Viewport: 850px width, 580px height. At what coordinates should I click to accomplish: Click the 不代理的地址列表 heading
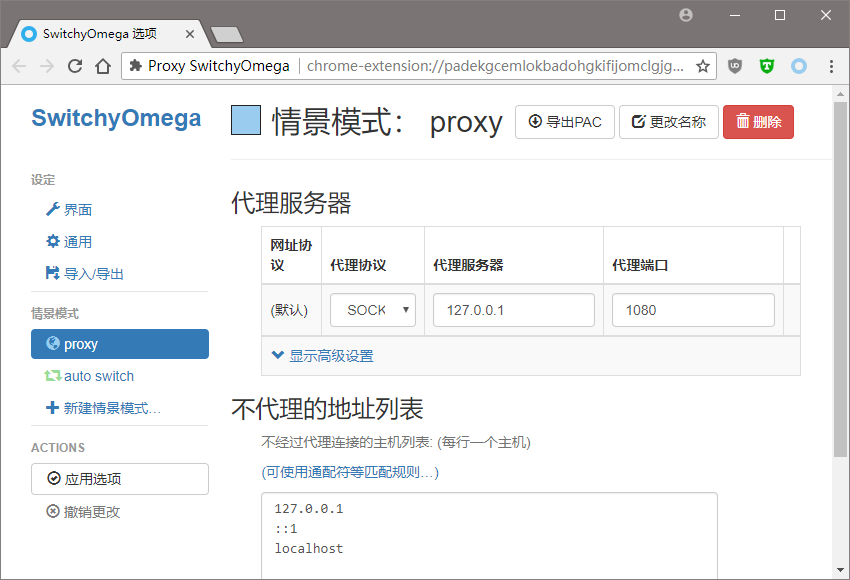(x=327, y=409)
